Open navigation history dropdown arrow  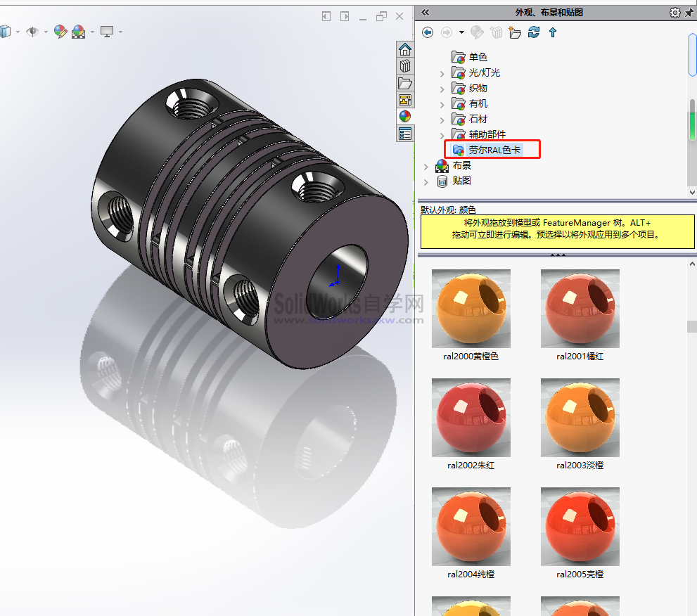[461, 32]
